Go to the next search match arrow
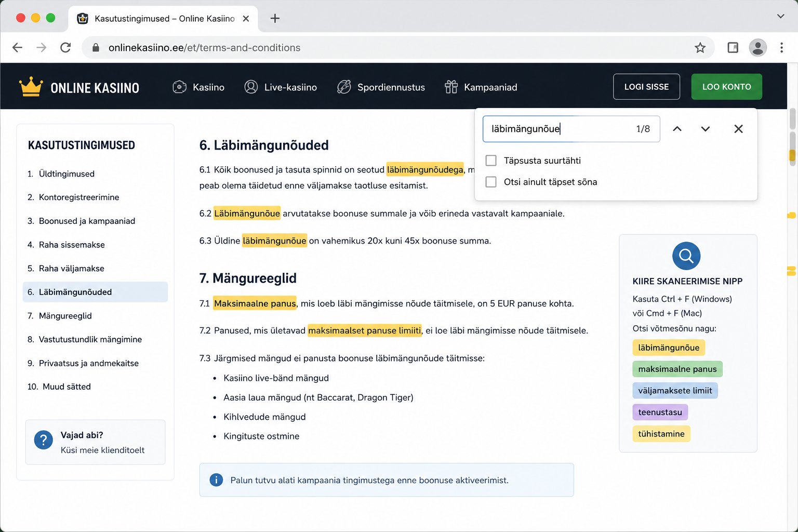 pyautogui.click(x=705, y=129)
